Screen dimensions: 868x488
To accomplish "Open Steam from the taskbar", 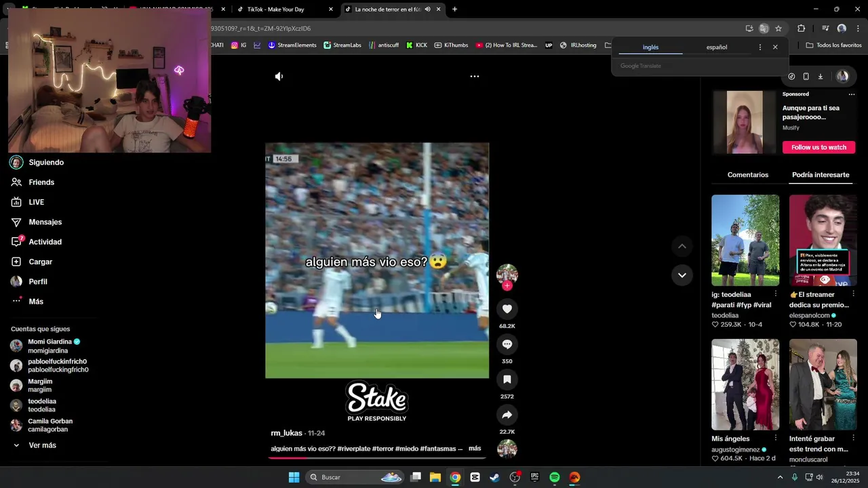I will (494, 477).
